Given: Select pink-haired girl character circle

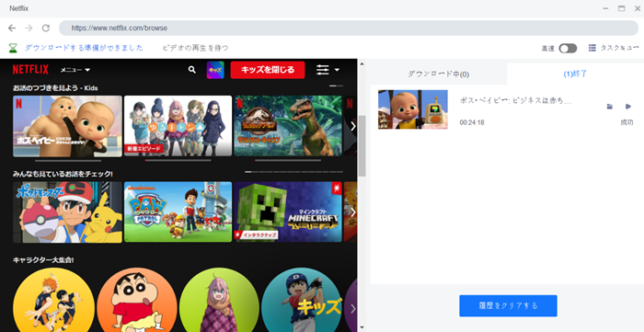Looking at the screenshot, I should coord(219,300).
